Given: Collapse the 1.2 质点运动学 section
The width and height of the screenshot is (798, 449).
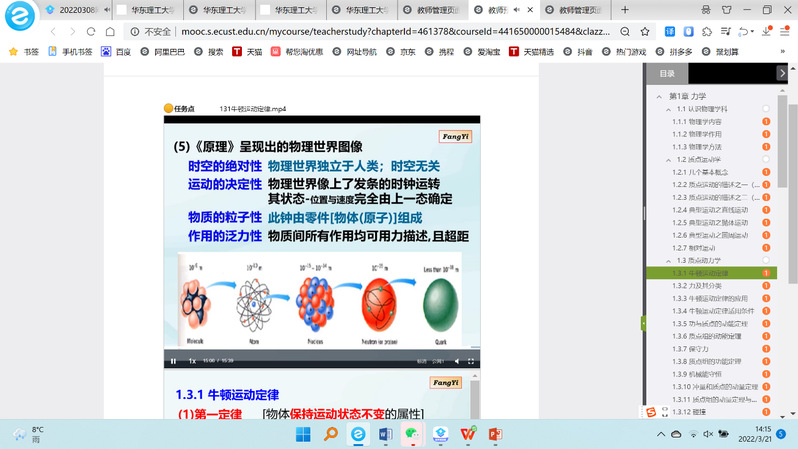Looking at the screenshot, I should [668, 159].
